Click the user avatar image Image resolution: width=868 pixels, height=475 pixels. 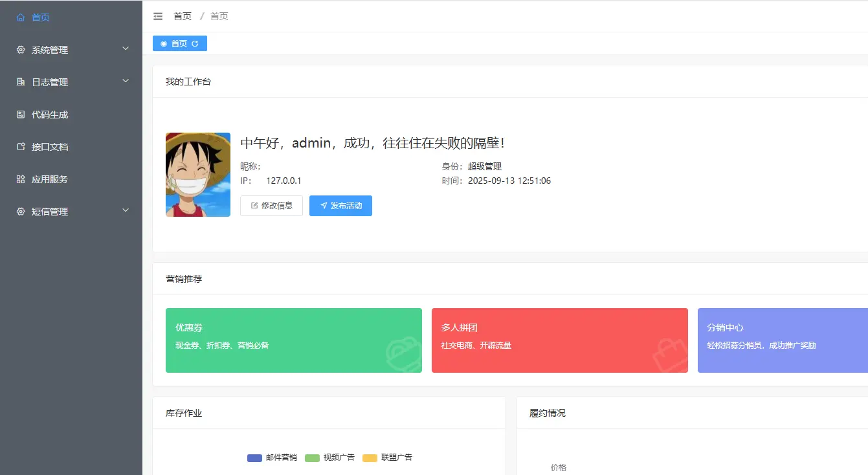(x=198, y=175)
